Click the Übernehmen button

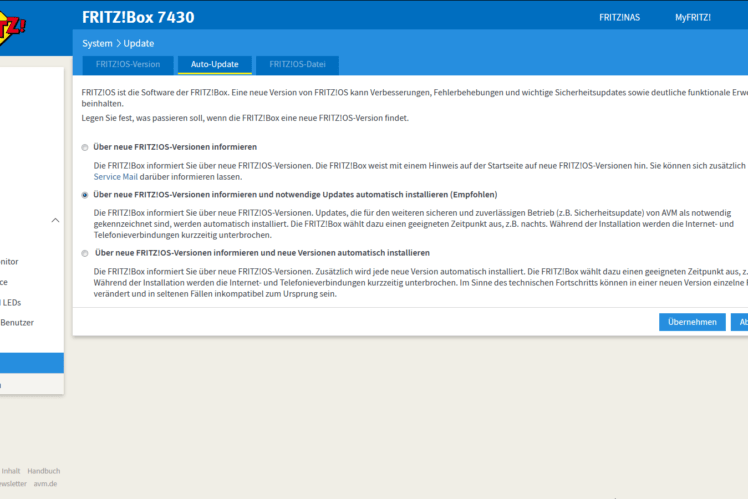[x=692, y=322]
